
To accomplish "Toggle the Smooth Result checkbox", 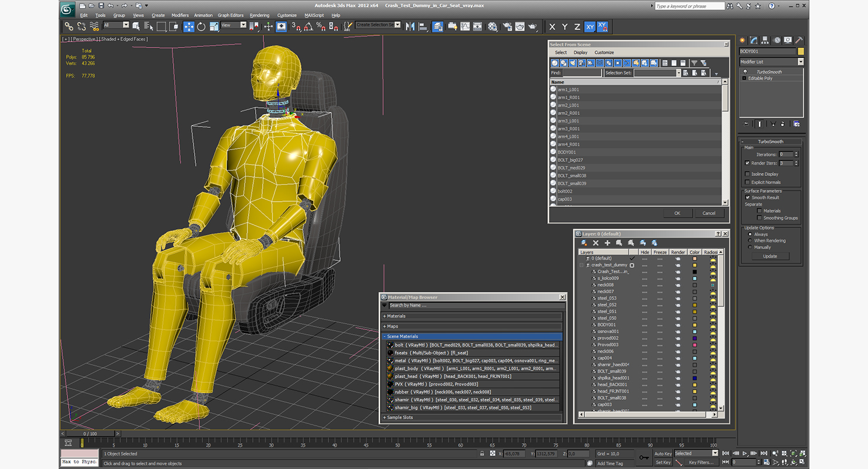I will click(747, 198).
